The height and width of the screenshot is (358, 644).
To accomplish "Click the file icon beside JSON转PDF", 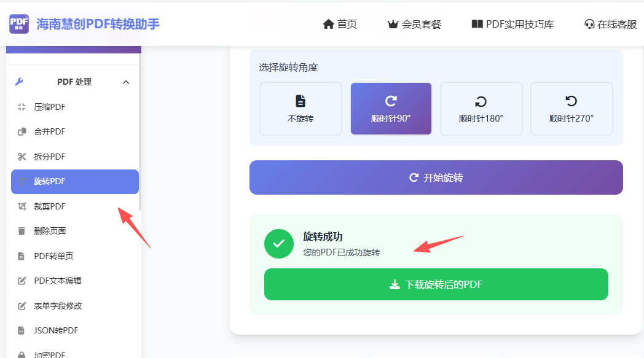I will tap(22, 330).
